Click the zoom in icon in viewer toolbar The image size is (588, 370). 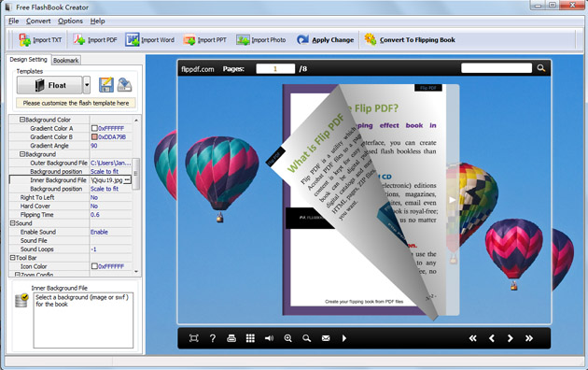pyautogui.click(x=288, y=338)
